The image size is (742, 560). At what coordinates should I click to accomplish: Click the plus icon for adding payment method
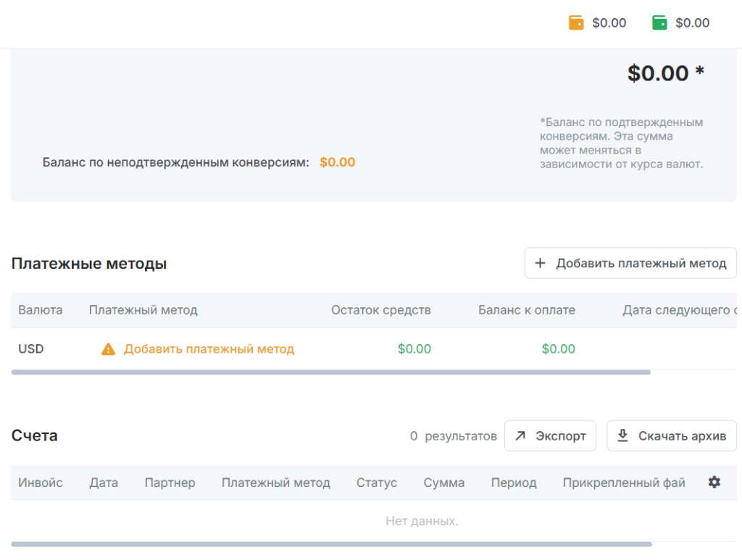[540, 263]
